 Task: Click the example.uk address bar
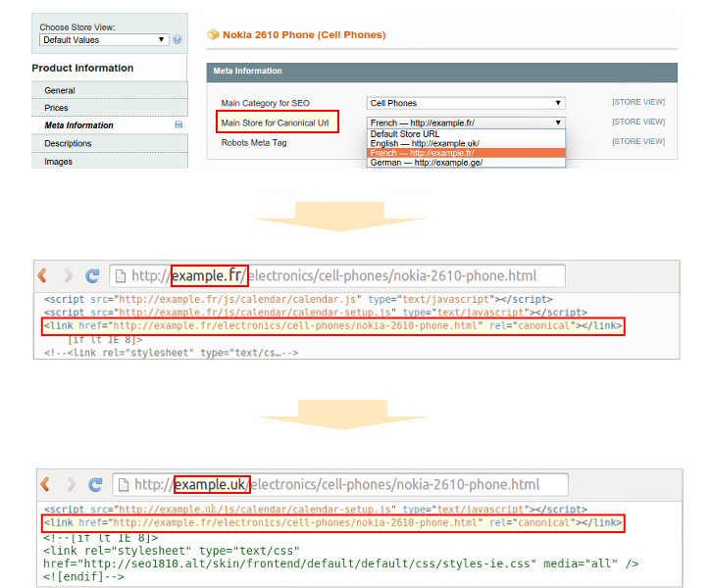340,485
